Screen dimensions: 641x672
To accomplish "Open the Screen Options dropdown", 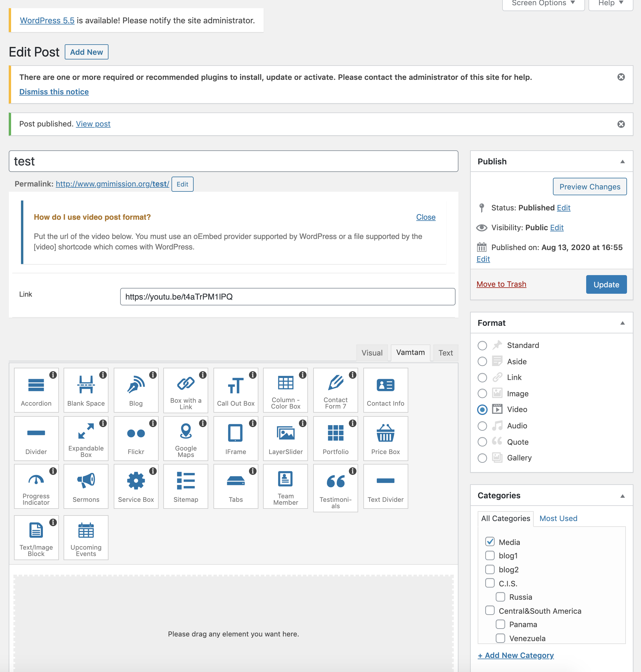I will (543, 3).
